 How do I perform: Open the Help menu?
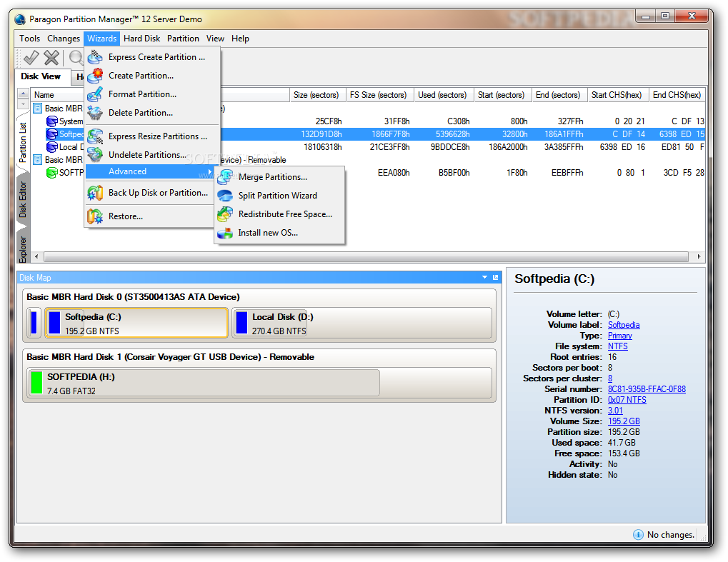pos(240,39)
